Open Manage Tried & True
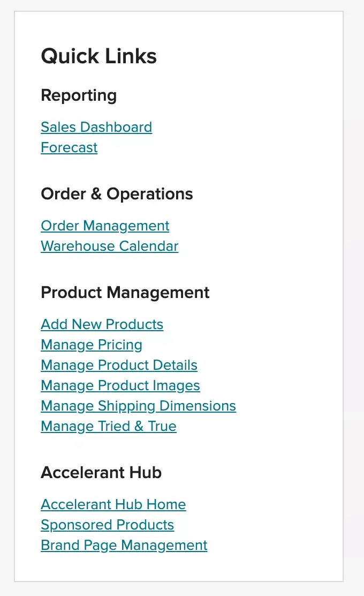This screenshot has width=364, height=596. (x=108, y=426)
